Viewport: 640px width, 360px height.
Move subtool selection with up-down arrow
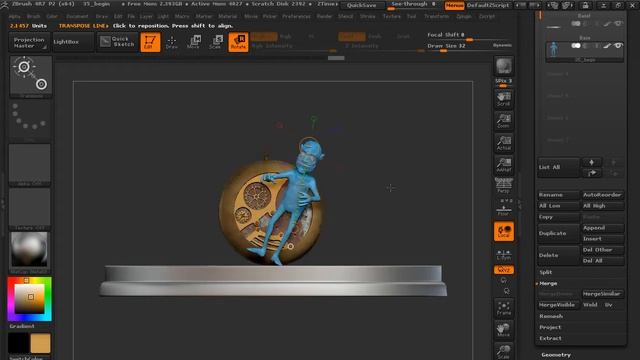(591, 162)
